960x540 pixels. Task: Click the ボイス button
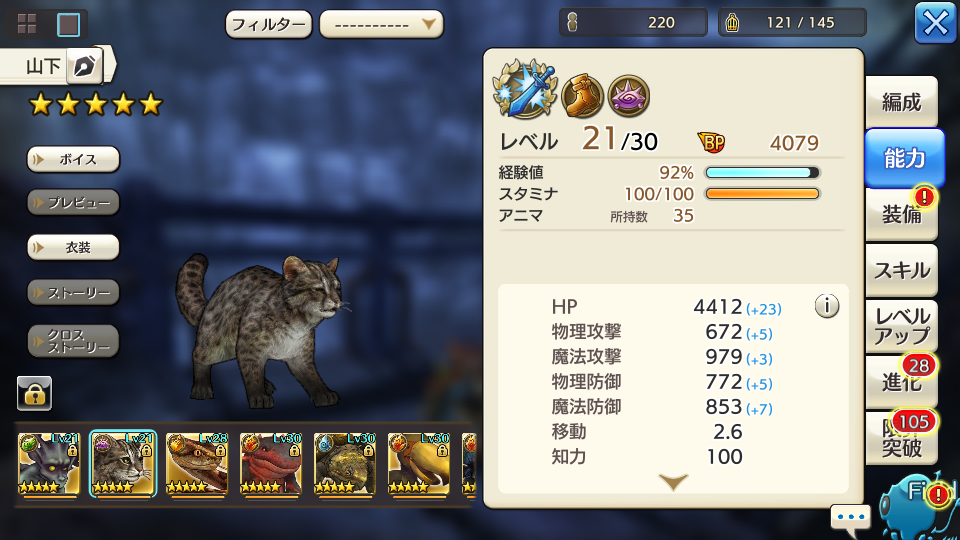point(73,159)
